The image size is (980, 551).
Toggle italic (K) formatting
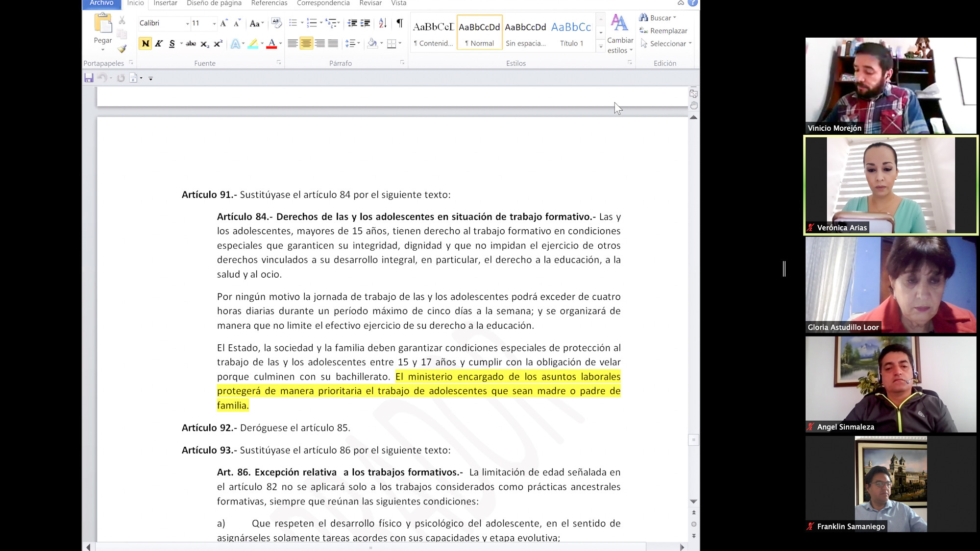point(159,44)
